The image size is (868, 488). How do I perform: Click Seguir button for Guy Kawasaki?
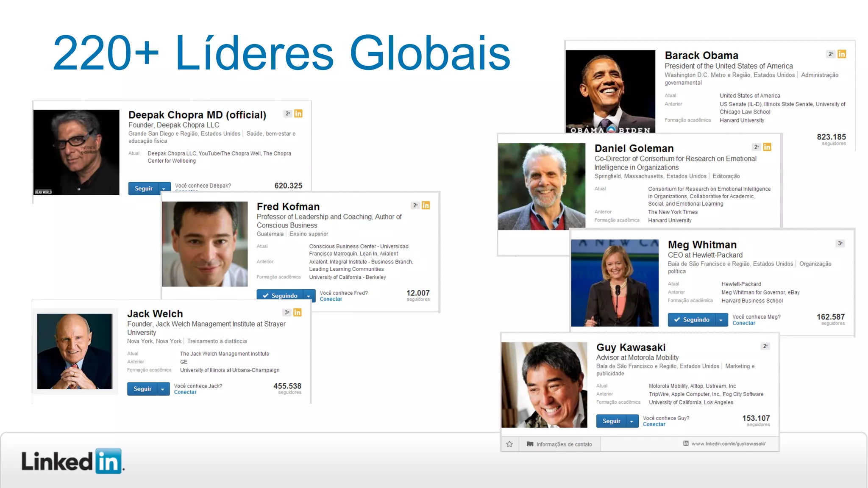click(611, 421)
